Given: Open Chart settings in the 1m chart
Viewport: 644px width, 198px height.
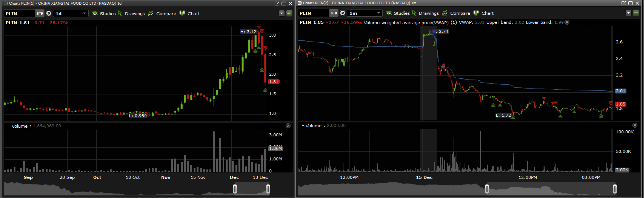Looking at the screenshot, I should [x=484, y=13].
